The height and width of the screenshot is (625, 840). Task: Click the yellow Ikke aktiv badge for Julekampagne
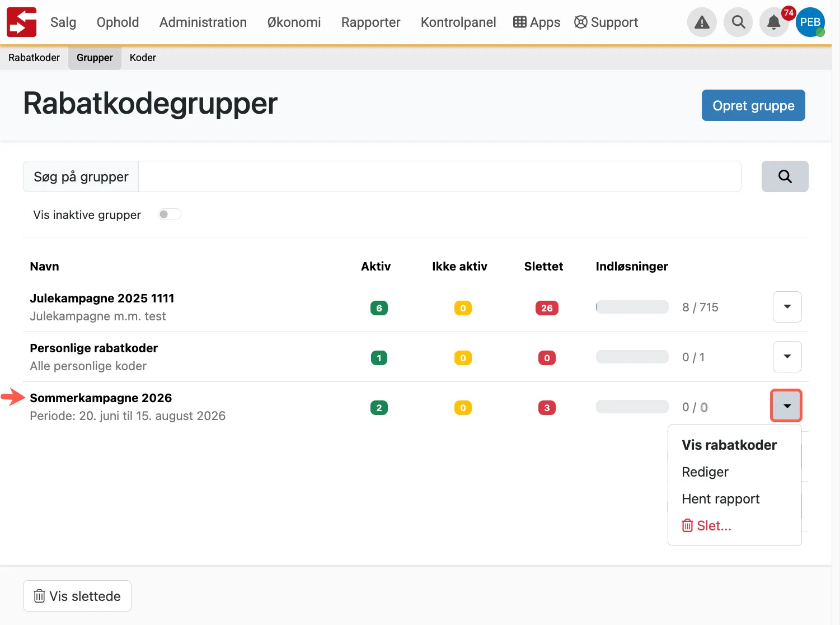tap(463, 308)
